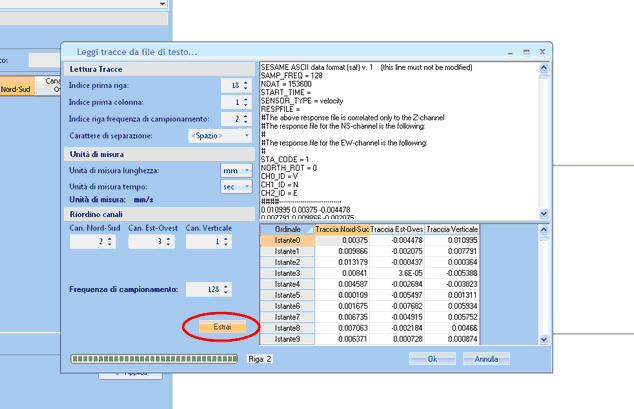634x409 pixels.
Task: Open dropdown arrow in background window top
Action: [162, 4]
